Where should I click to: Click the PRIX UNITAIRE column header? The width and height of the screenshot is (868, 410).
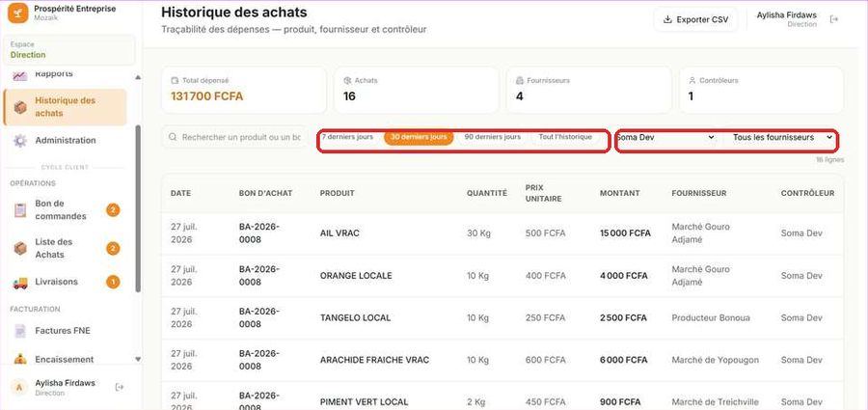pos(544,193)
